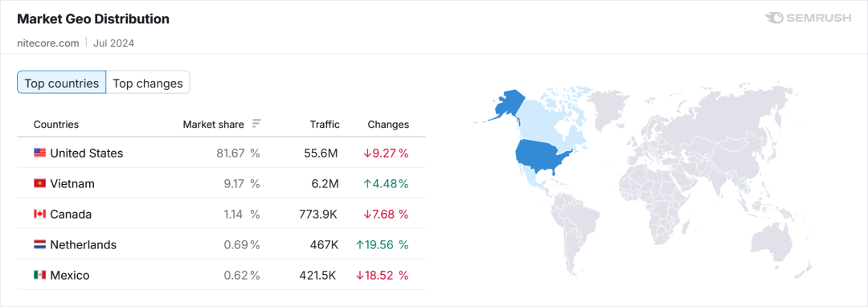Click the 1.14 % market share value
The image size is (868, 307).
tap(242, 214)
